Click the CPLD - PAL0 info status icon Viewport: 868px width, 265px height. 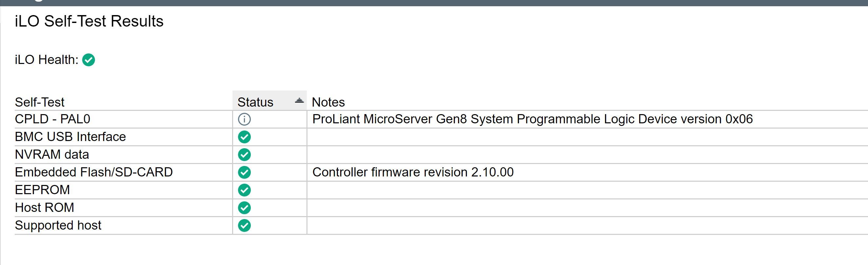point(244,119)
